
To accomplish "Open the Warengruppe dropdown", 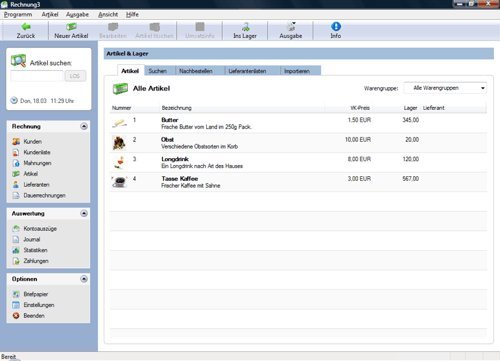I will coord(445,88).
